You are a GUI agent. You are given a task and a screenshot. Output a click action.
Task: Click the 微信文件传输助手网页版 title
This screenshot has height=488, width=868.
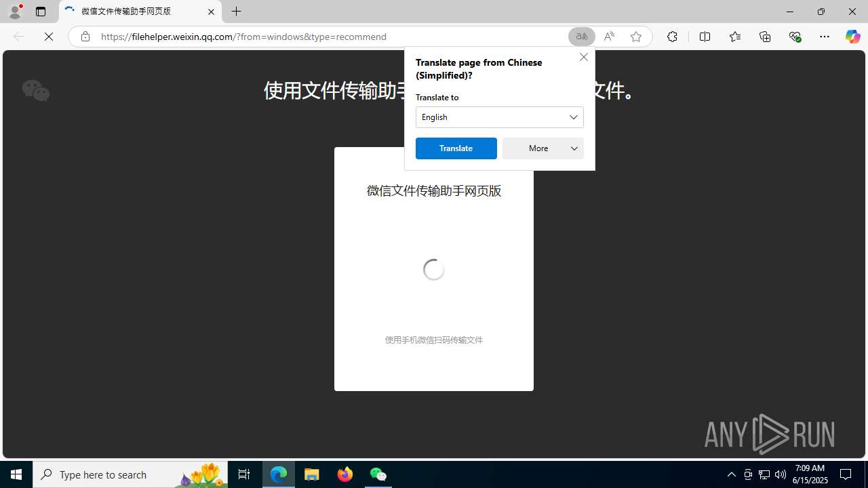coord(434,190)
